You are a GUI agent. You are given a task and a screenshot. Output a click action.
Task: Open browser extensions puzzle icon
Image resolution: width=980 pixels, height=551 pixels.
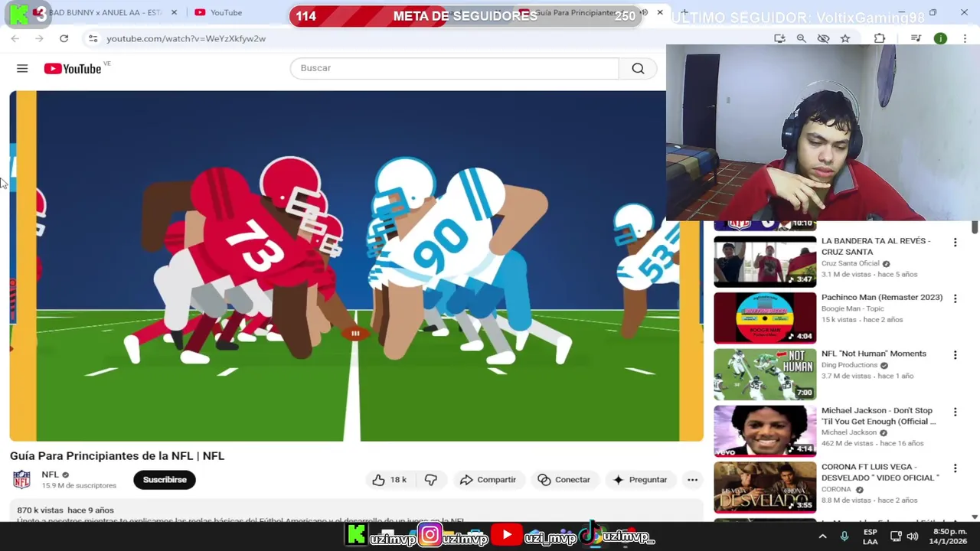pyautogui.click(x=880, y=38)
